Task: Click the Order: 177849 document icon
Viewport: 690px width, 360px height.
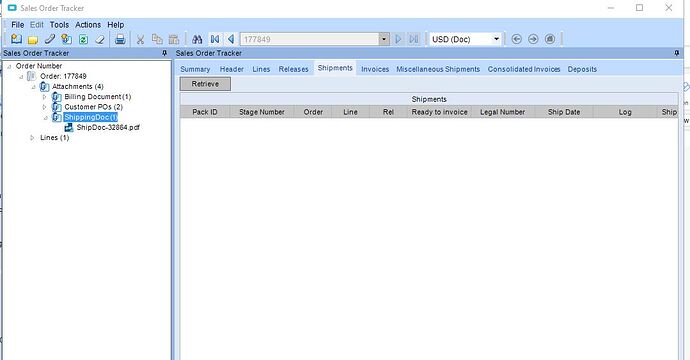Action: point(31,76)
